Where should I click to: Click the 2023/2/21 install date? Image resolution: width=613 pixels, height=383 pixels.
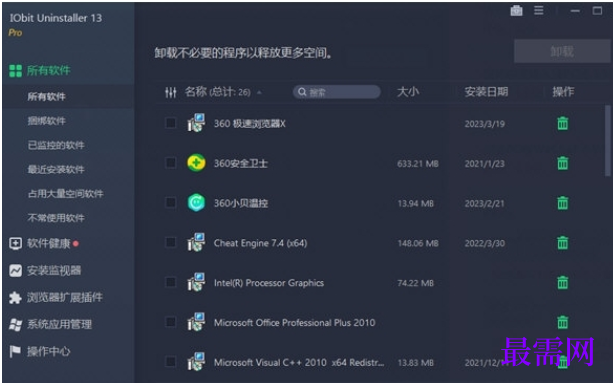(484, 203)
